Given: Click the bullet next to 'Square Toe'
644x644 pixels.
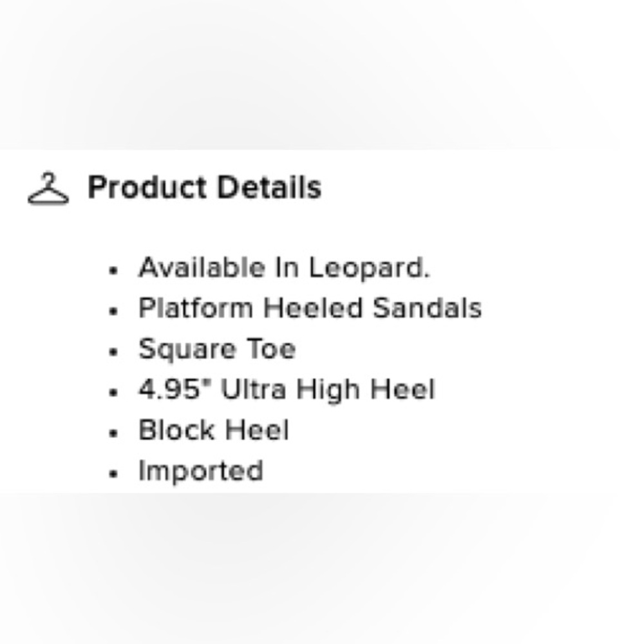Looking at the screenshot, I should point(113,352).
